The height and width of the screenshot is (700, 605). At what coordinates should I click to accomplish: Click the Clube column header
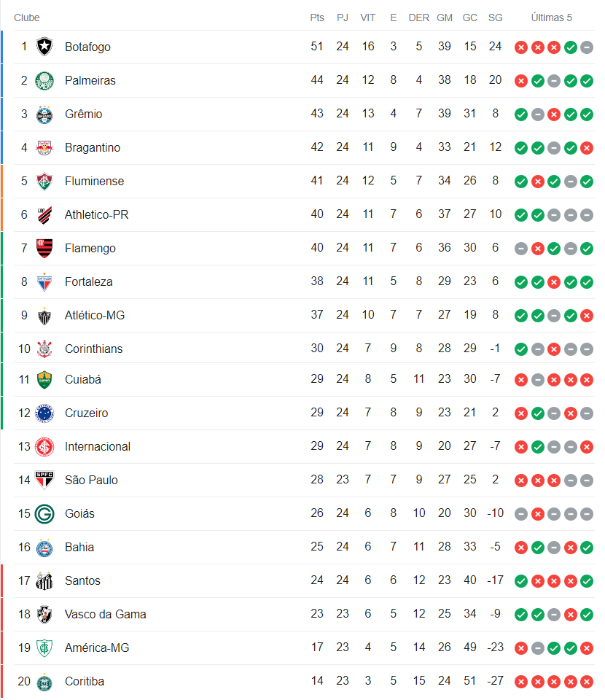27,17
